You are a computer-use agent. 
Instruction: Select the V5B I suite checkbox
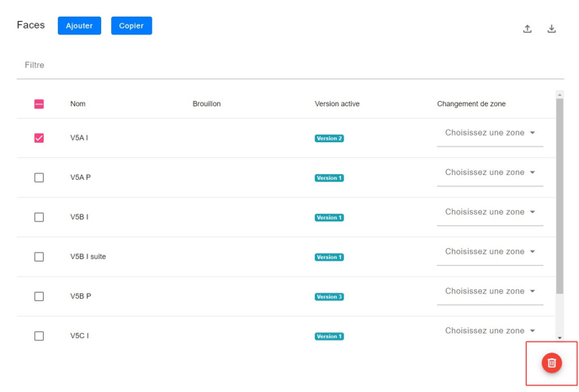pyautogui.click(x=39, y=257)
